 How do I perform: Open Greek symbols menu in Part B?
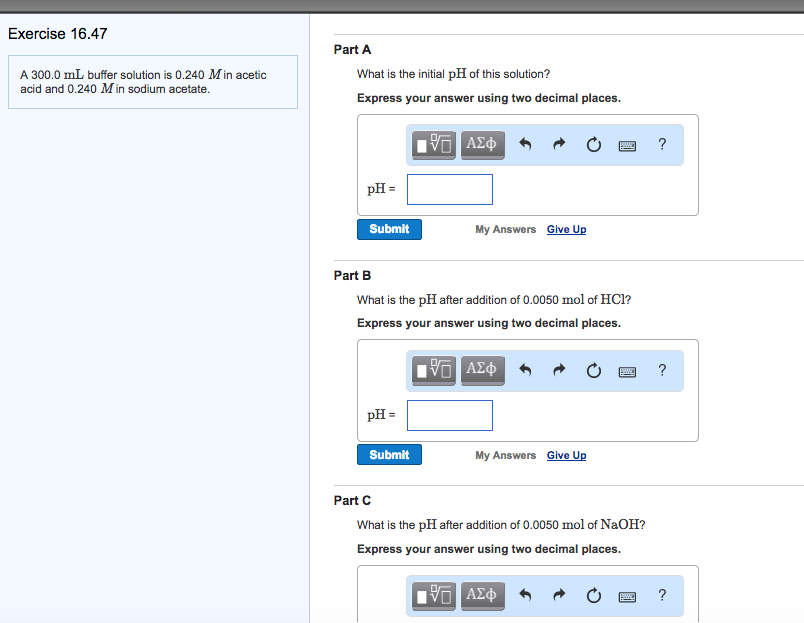483,370
